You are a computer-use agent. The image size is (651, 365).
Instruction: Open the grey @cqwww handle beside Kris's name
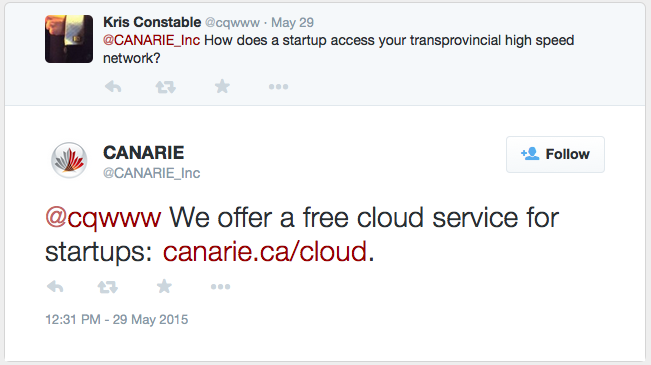coord(232,22)
